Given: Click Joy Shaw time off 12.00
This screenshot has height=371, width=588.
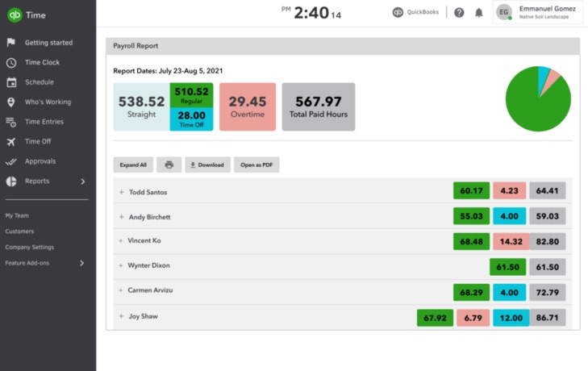Looking at the screenshot, I should pos(511,318).
